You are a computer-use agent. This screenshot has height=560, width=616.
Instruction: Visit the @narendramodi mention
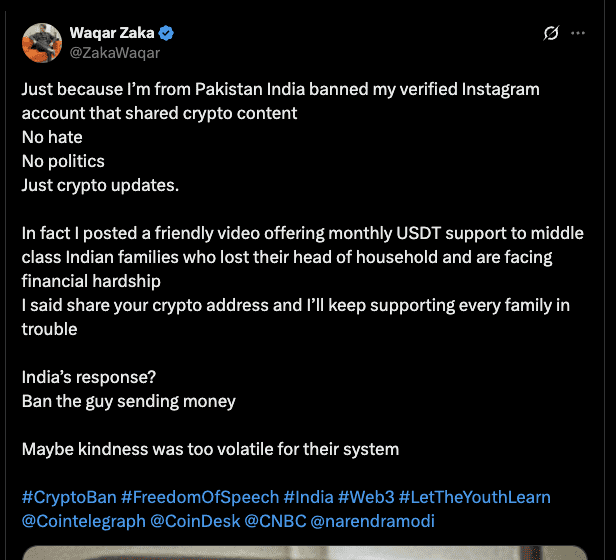[x=373, y=521]
